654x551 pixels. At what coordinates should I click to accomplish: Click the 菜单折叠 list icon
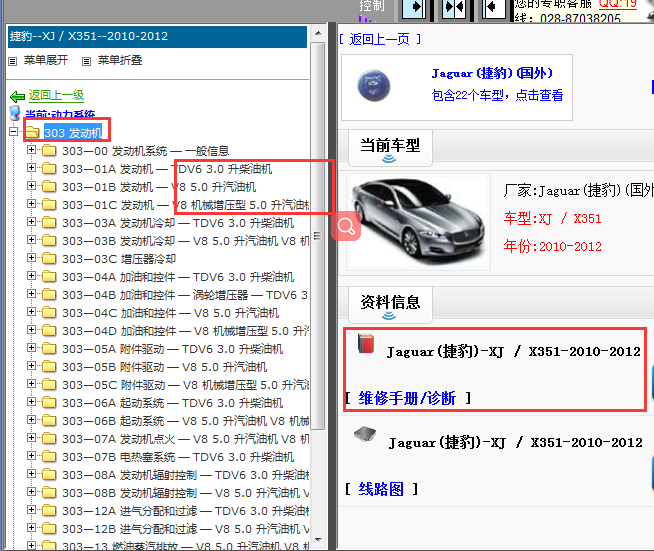(86, 61)
